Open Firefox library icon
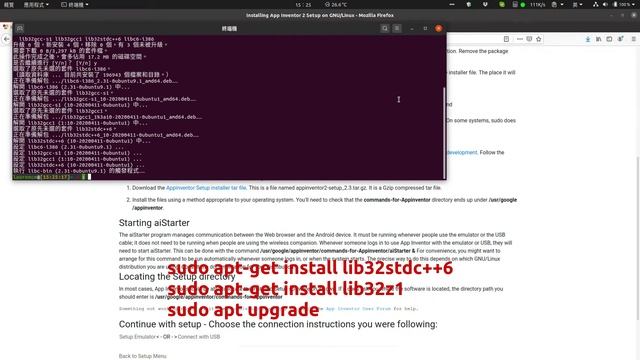This screenshot has width=640, height=360. (x=598, y=39)
